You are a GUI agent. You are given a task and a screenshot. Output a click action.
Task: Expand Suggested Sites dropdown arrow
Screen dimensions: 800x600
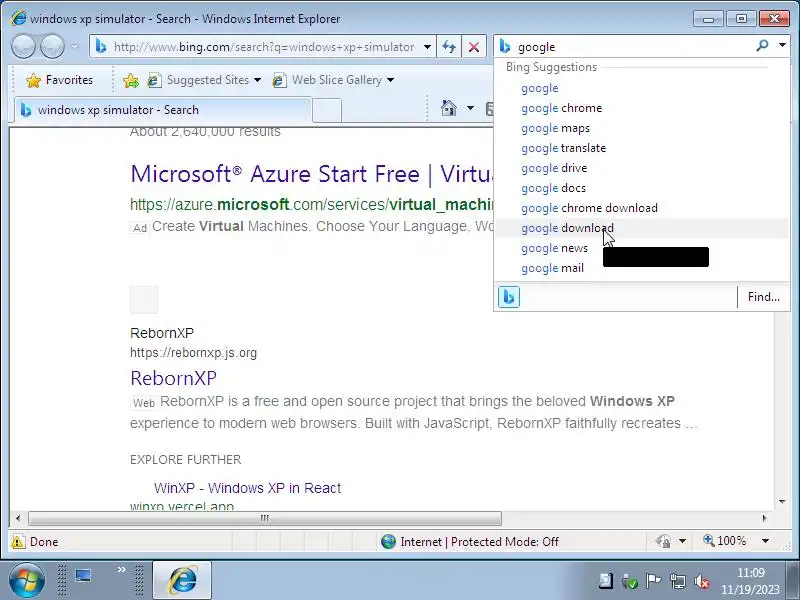(x=257, y=80)
